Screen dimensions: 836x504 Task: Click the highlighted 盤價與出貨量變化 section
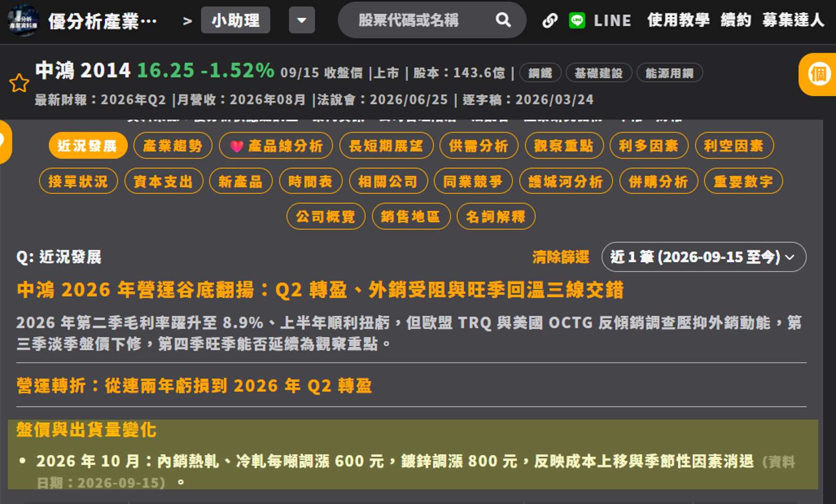(x=413, y=454)
